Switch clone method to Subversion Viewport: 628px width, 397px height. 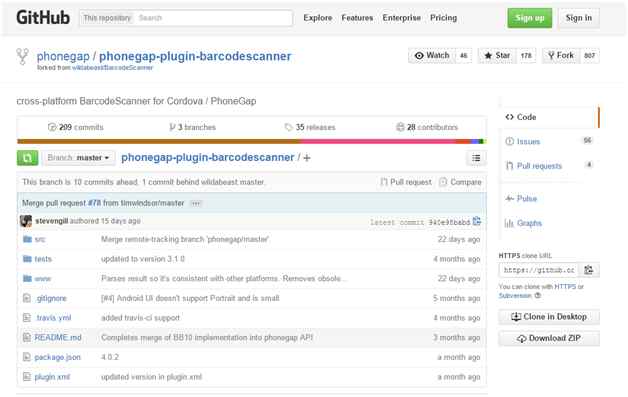[x=515, y=296]
